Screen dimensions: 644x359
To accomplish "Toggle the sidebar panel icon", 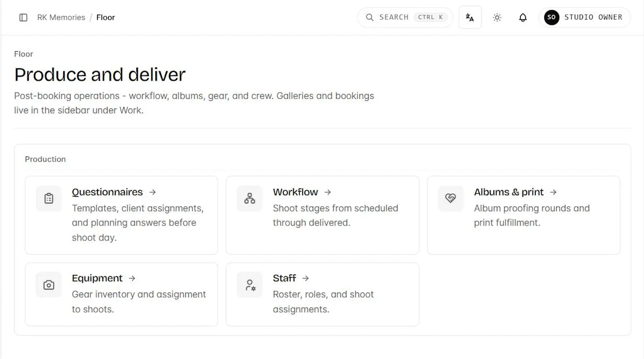I will [x=23, y=17].
